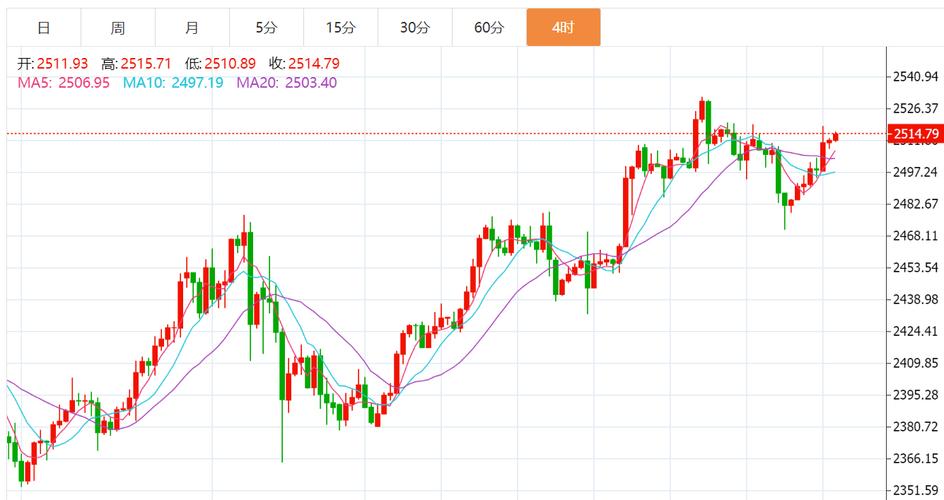The height and width of the screenshot is (500, 944).
Task: Show the 60分 chart view
Action: [489, 27]
